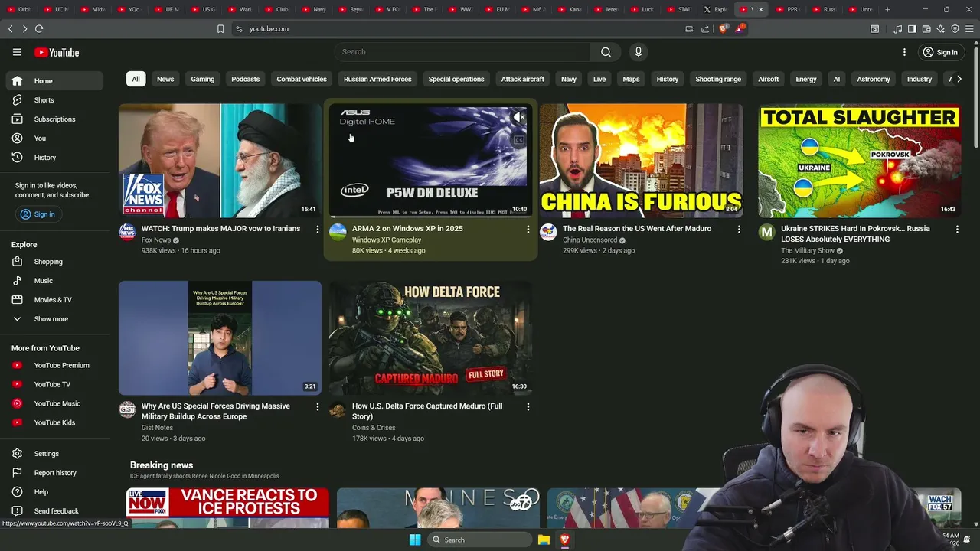This screenshot has height=551, width=980.
Task: Open action menu for Delta Force video
Action: click(528, 406)
